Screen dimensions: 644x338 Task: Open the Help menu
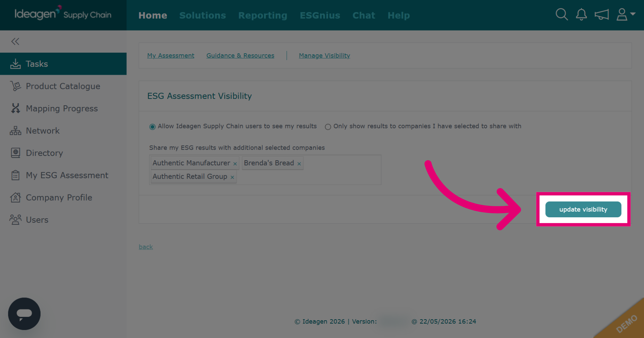[398, 15]
